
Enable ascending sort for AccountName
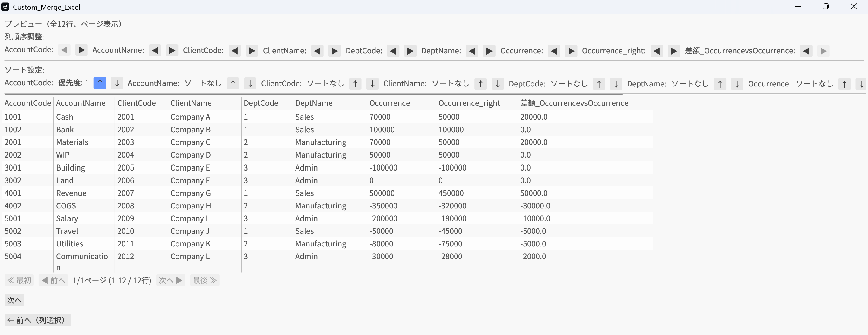tap(233, 83)
